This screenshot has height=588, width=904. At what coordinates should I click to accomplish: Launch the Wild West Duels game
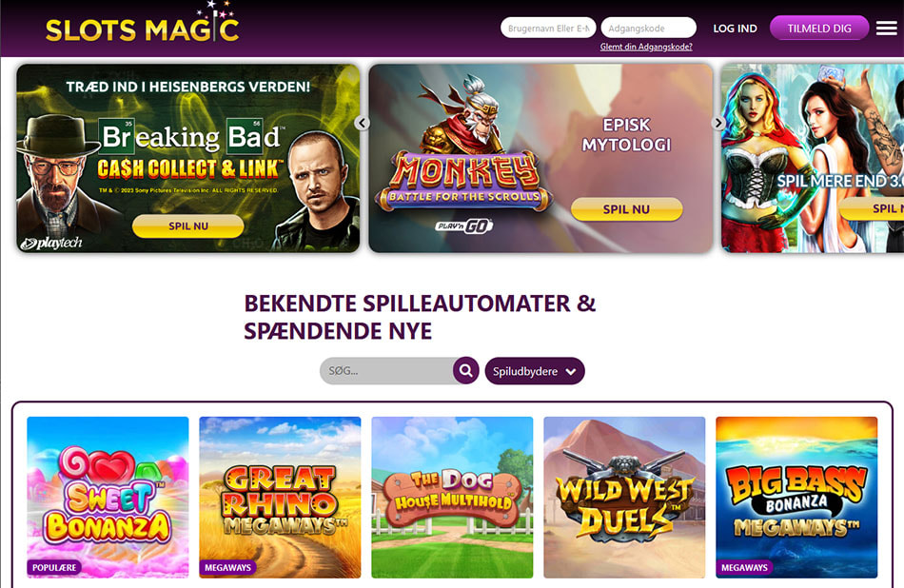point(624,497)
